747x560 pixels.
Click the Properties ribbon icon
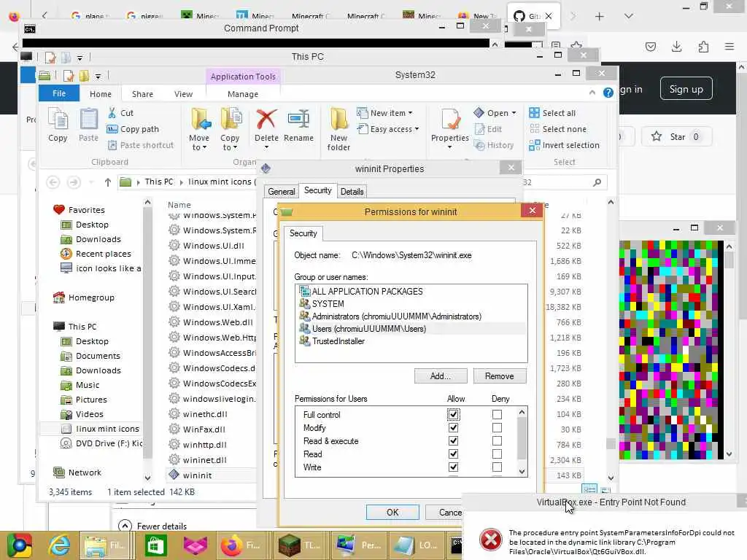(x=449, y=119)
